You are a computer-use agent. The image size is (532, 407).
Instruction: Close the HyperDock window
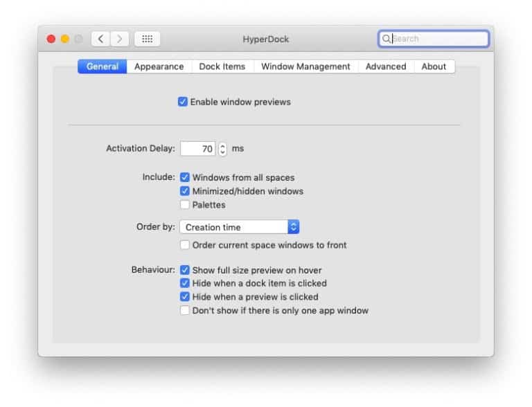point(51,39)
